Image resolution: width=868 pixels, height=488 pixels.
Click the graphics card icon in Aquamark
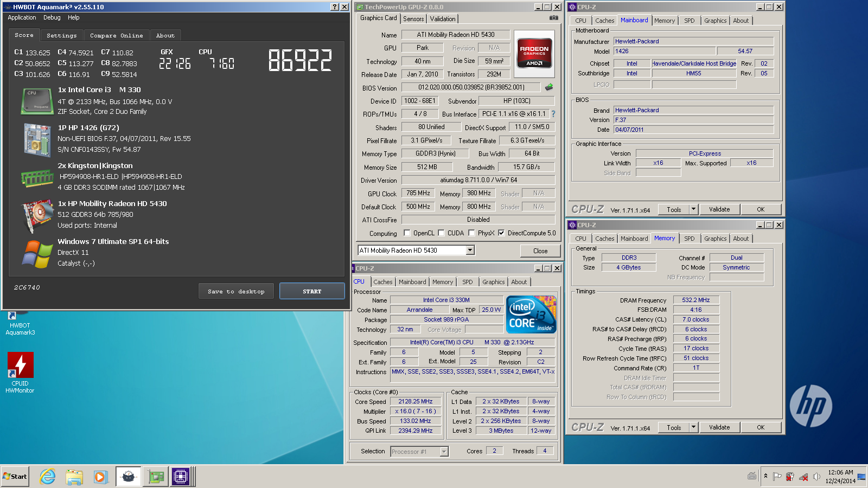36,216
